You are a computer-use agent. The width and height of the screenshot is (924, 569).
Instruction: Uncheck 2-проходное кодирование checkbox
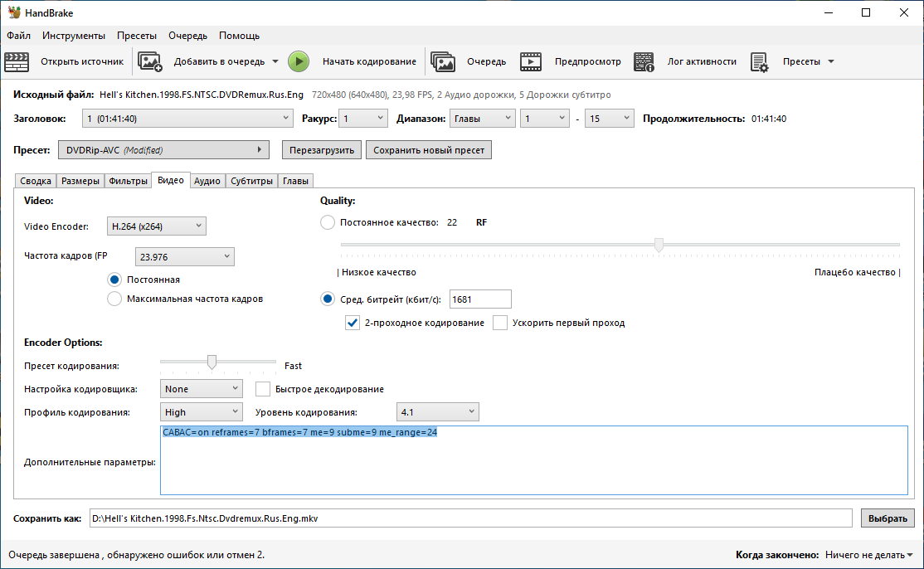[x=353, y=323]
